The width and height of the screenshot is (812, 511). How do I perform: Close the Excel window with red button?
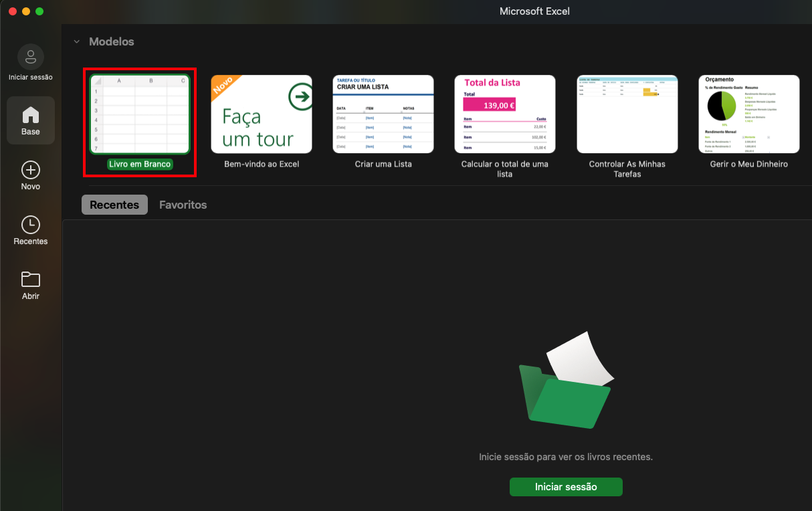tap(12, 11)
